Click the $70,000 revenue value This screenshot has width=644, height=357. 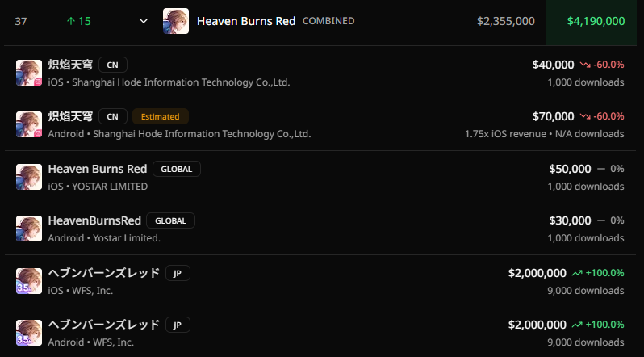[x=554, y=116]
